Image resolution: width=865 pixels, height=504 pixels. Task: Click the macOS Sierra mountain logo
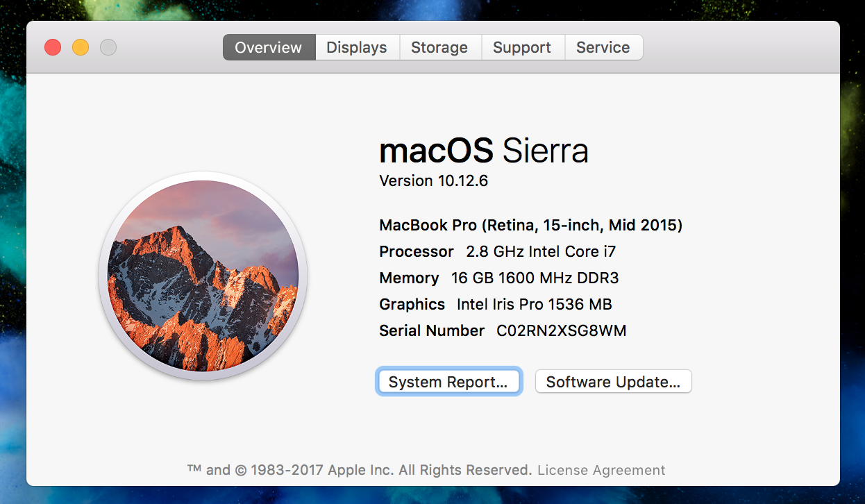click(203, 276)
